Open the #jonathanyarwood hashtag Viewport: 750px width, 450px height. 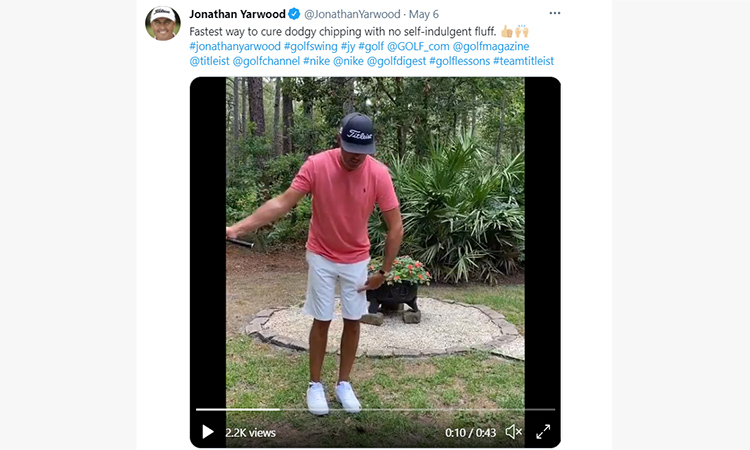[235, 46]
